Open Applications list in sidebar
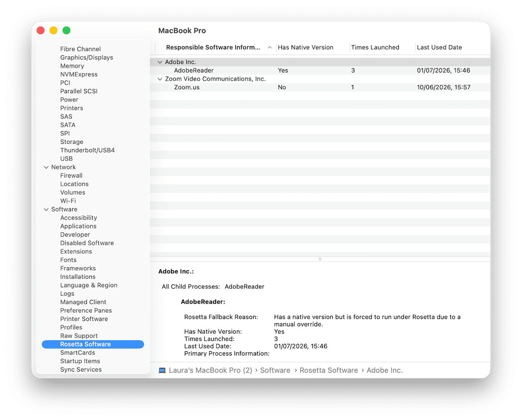The width and height of the screenshot is (522, 420). point(78,227)
